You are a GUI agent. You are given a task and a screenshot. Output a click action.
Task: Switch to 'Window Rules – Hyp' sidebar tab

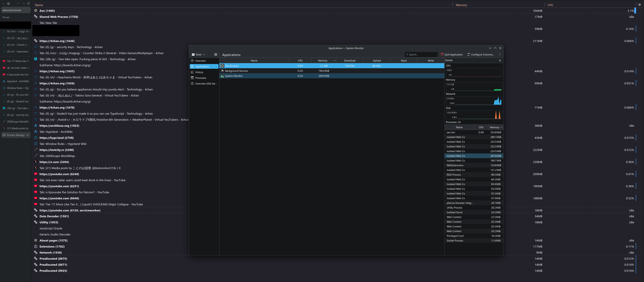(x=16, y=88)
